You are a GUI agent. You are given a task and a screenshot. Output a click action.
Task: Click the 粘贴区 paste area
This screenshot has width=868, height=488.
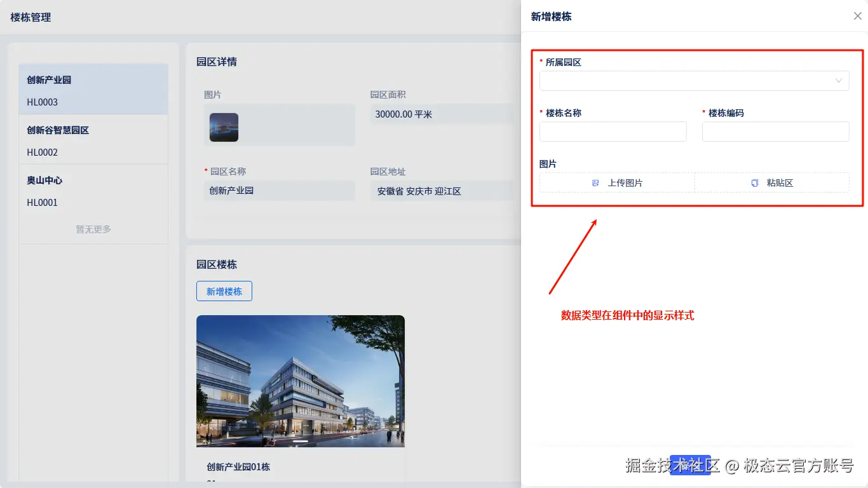point(772,182)
